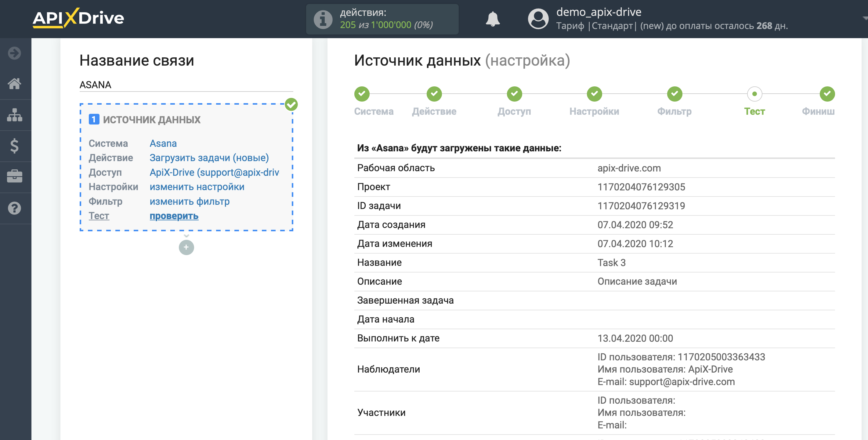Go to the Фильтр step circle

point(675,94)
